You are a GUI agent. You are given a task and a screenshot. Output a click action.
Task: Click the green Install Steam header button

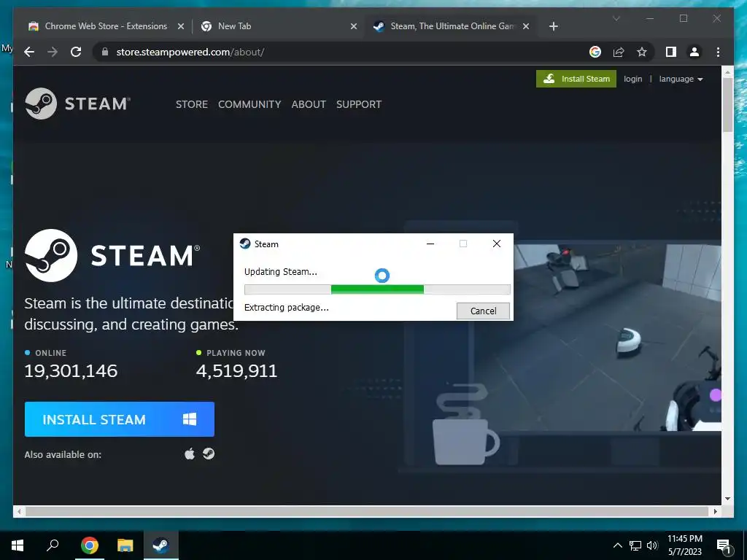coord(576,79)
